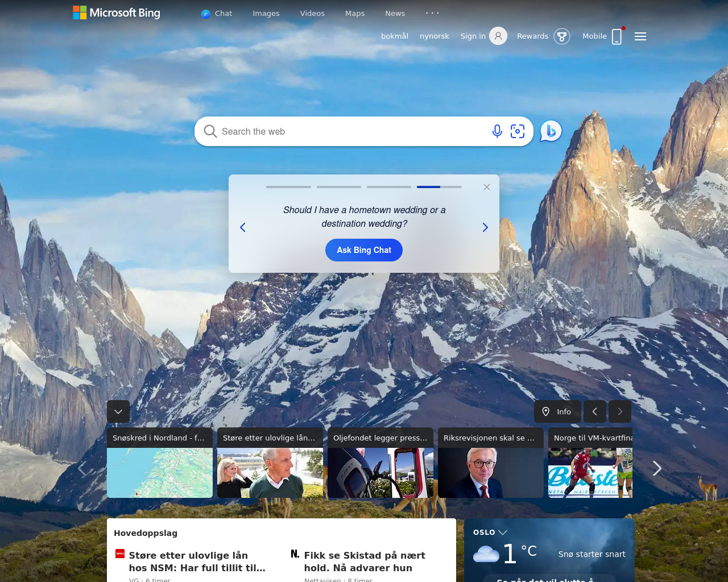Switch language to bokmål

[395, 36]
